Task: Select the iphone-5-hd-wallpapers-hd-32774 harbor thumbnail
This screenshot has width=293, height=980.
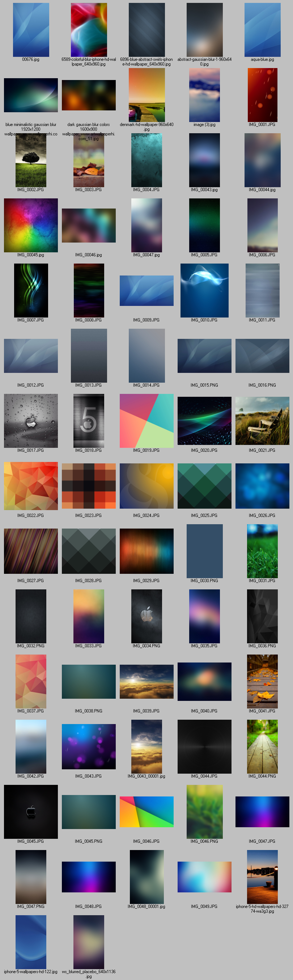Action: [262, 877]
